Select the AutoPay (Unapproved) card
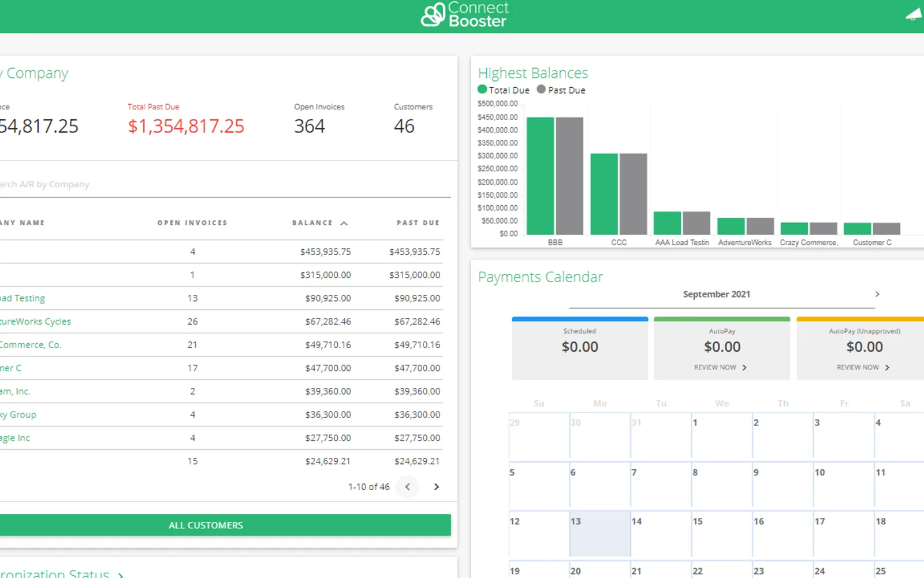This screenshot has width=924, height=578. 860,348
